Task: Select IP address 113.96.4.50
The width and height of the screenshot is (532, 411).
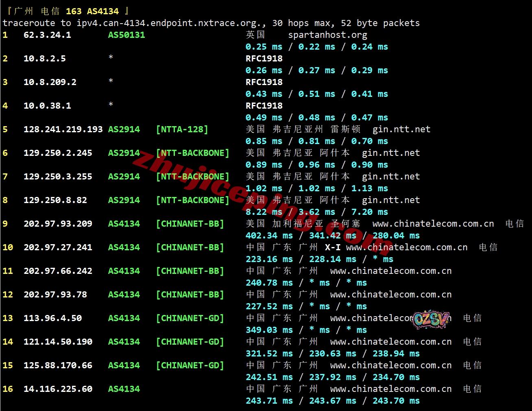Action: pos(52,318)
